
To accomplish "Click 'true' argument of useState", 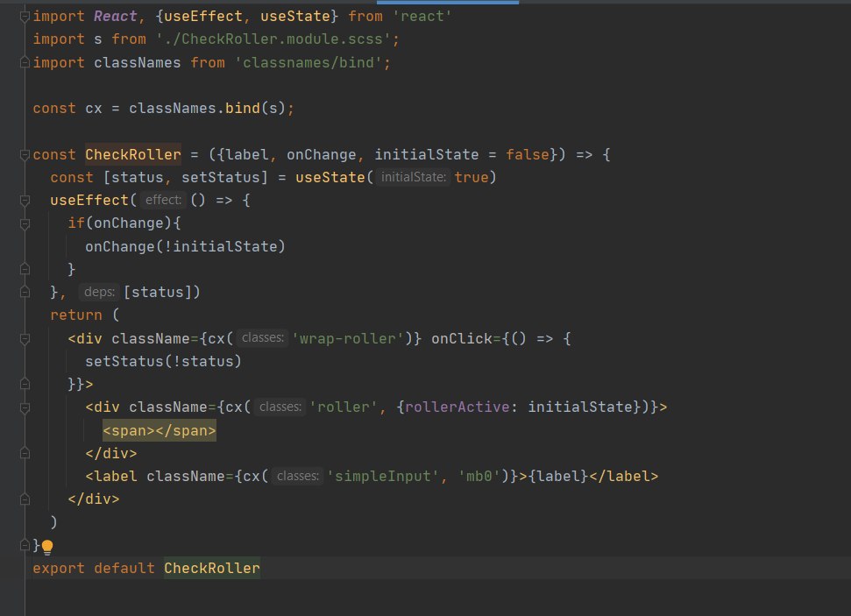I will 472,178.
